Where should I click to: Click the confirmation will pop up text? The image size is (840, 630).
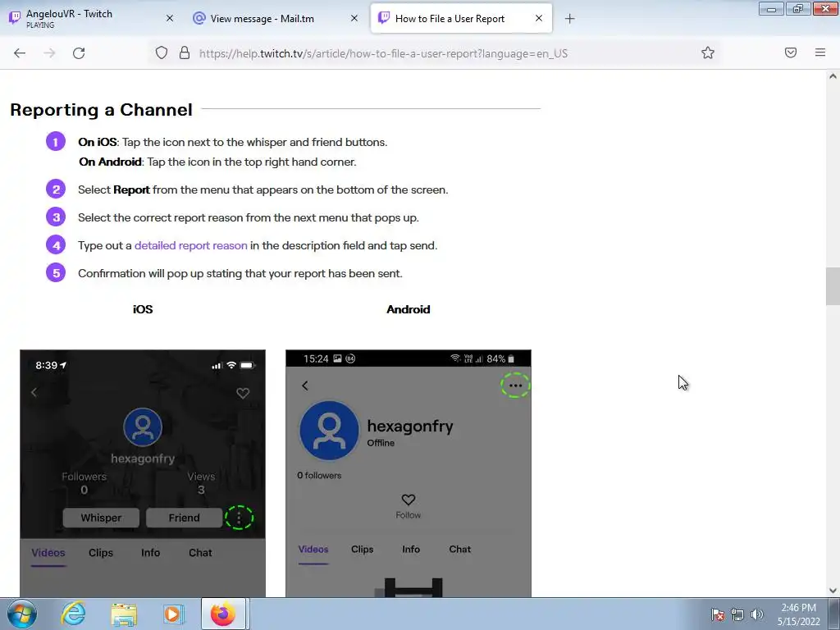tap(240, 273)
